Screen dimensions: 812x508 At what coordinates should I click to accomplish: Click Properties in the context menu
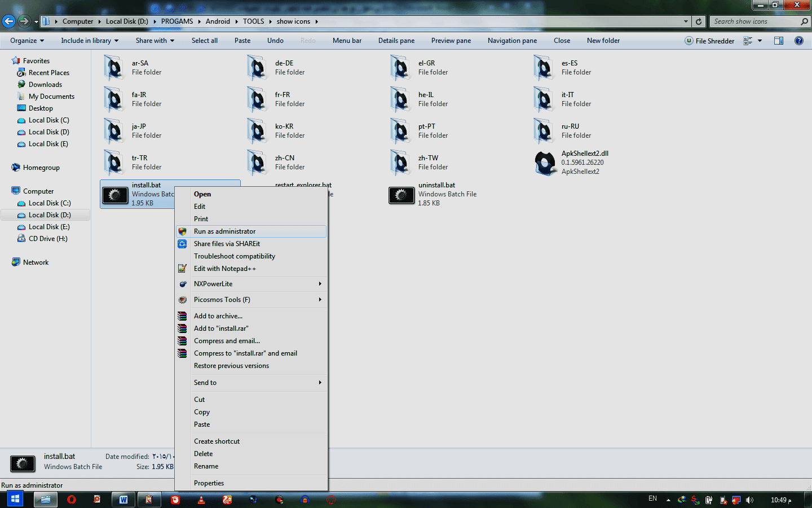209,483
